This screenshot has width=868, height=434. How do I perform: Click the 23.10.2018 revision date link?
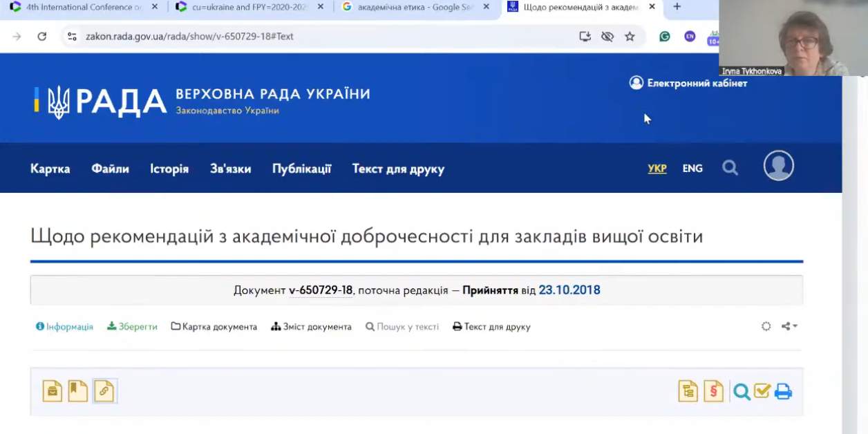(569, 290)
